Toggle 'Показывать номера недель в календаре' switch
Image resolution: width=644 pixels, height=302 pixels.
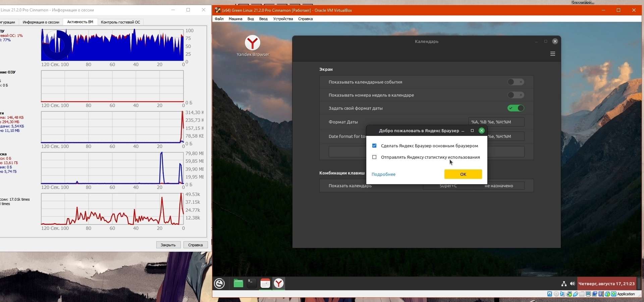coord(516,95)
